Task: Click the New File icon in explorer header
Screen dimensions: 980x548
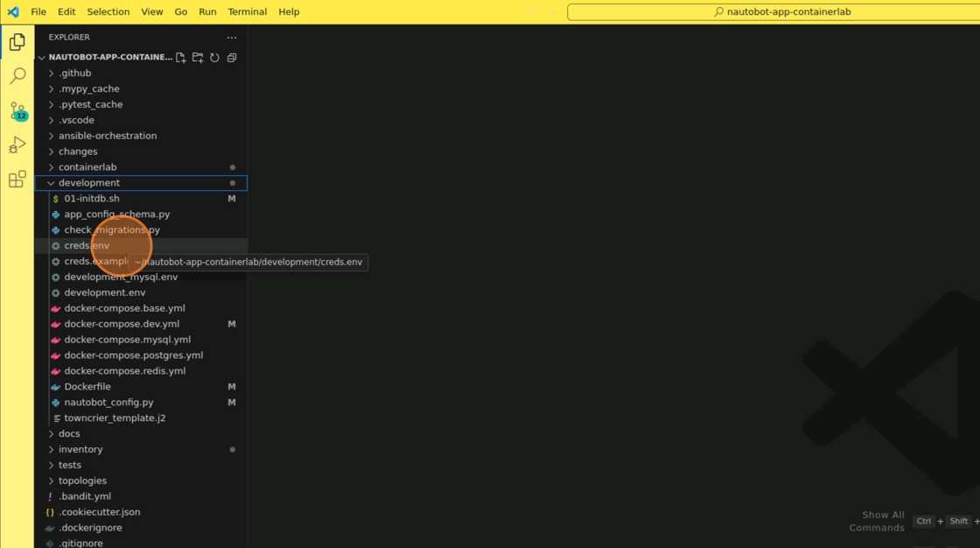Action: [x=180, y=58]
